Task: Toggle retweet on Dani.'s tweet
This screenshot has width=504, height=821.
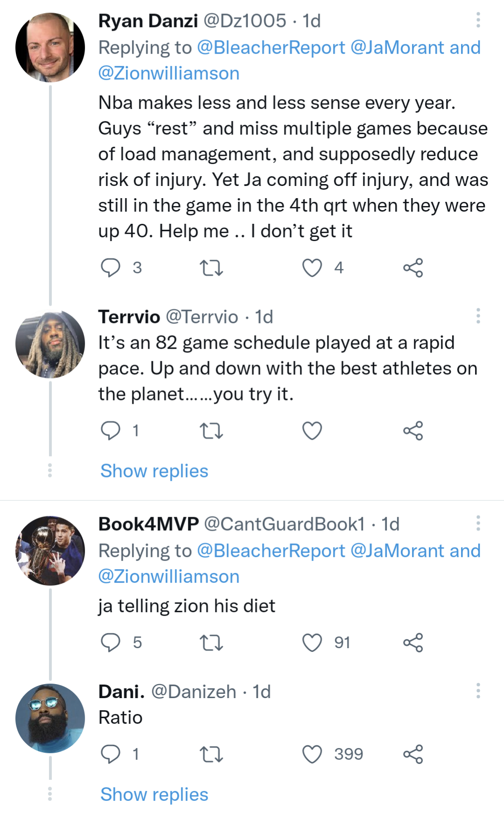Action: point(213,753)
